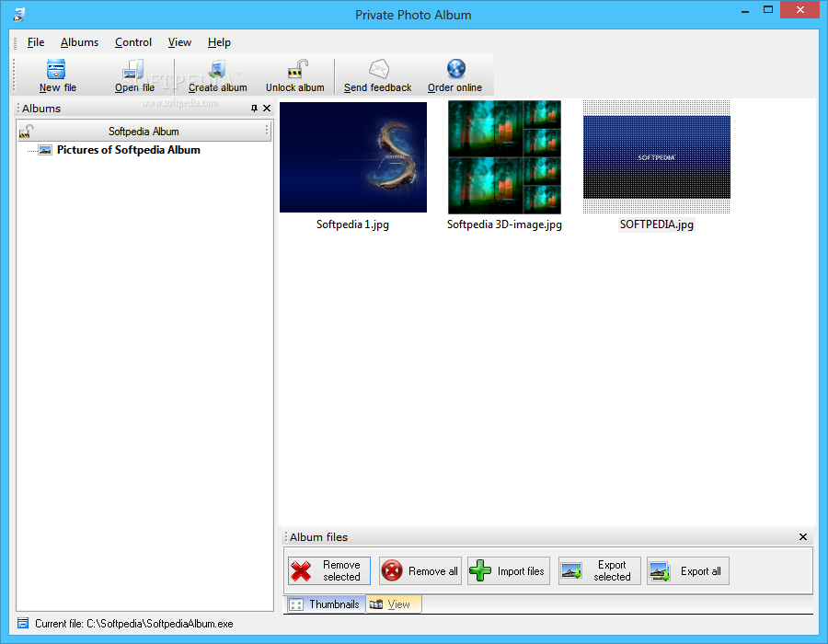Click the Export selected button label
828x644 pixels.
[x=612, y=571]
